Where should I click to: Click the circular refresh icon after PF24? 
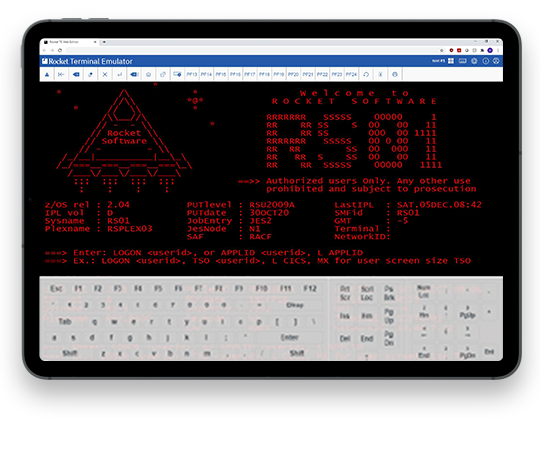366,74
